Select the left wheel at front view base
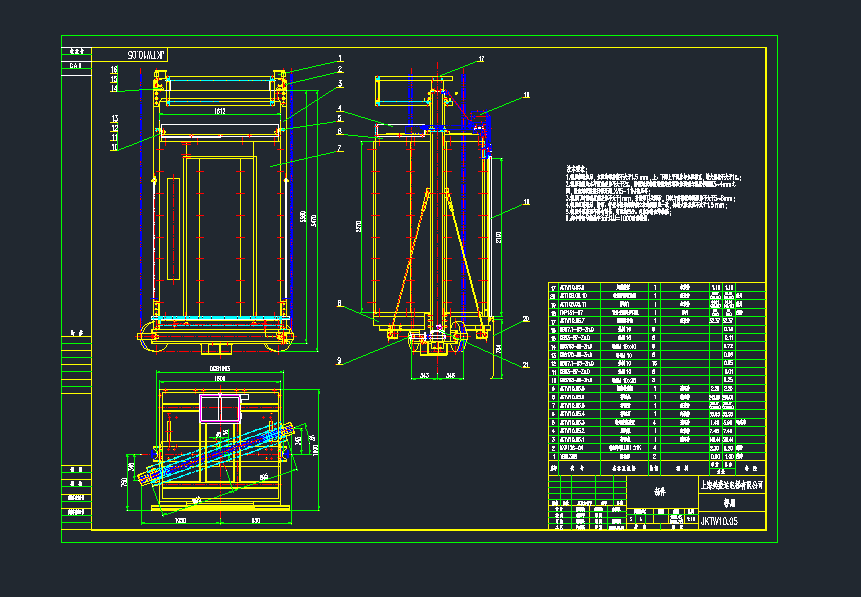 pyautogui.click(x=152, y=337)
